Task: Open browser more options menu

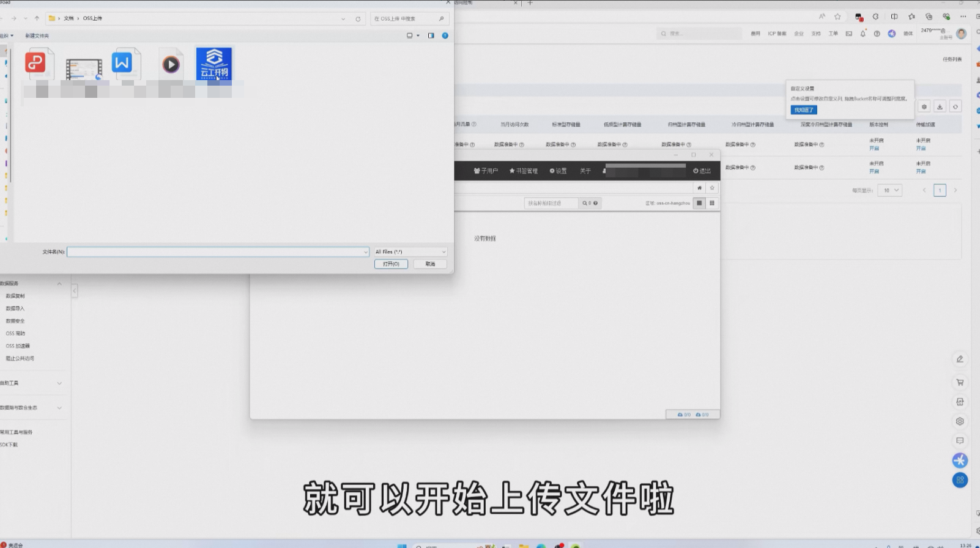Action: 963,17
